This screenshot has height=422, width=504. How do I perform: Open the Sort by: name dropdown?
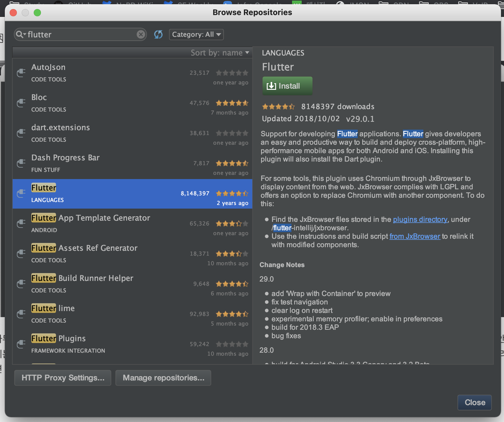[x=220, y=53]
